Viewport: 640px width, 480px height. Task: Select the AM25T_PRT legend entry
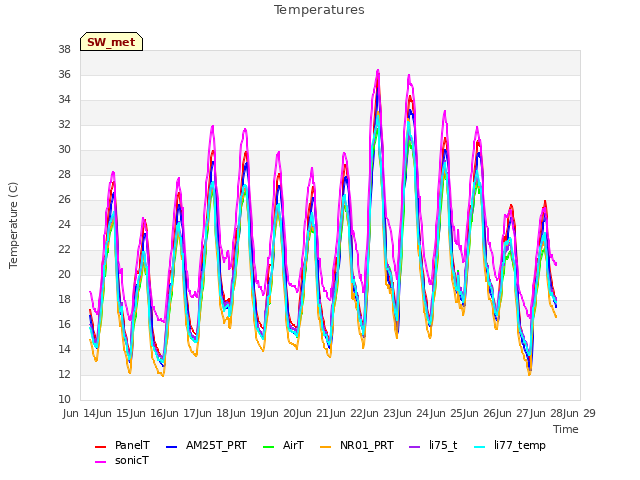(206, 445)
